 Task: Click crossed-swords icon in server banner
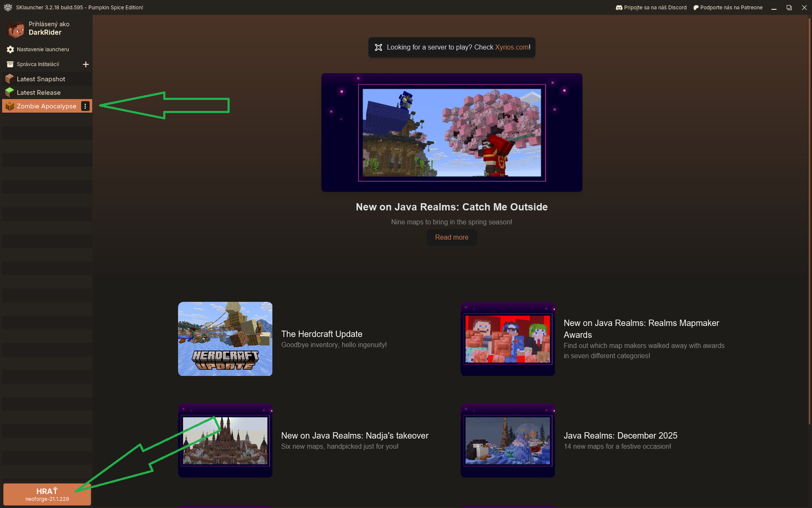[379, 47]
